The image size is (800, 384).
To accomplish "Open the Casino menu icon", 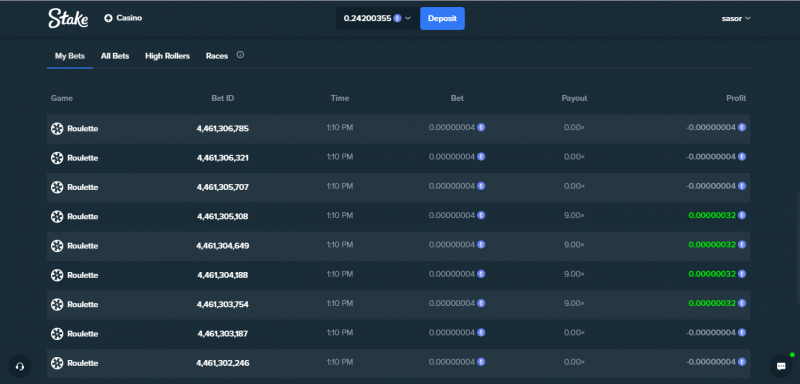I will click(x=108, y=18).
